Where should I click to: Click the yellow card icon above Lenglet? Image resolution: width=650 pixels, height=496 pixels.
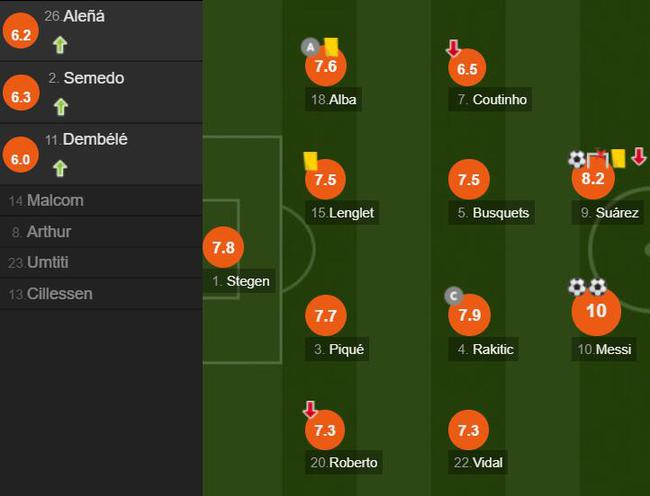coord(310,161)
